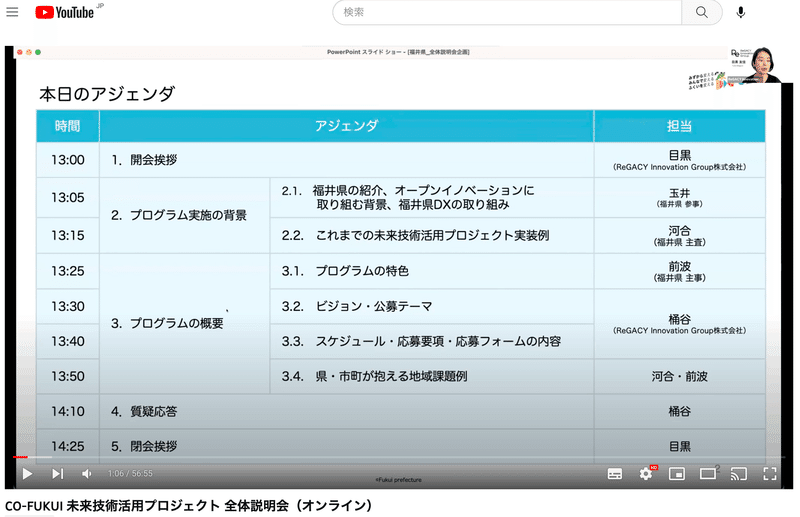Click 3.4. 県・市町が抱える地域課題例
The height and width of the screenshot is (517, 800).
point(374,377)
